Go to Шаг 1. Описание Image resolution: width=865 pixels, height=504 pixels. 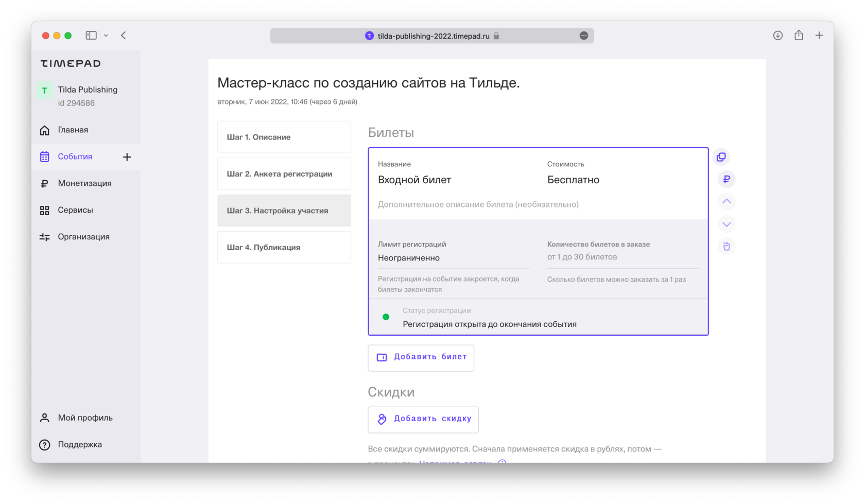pos(284,137)
